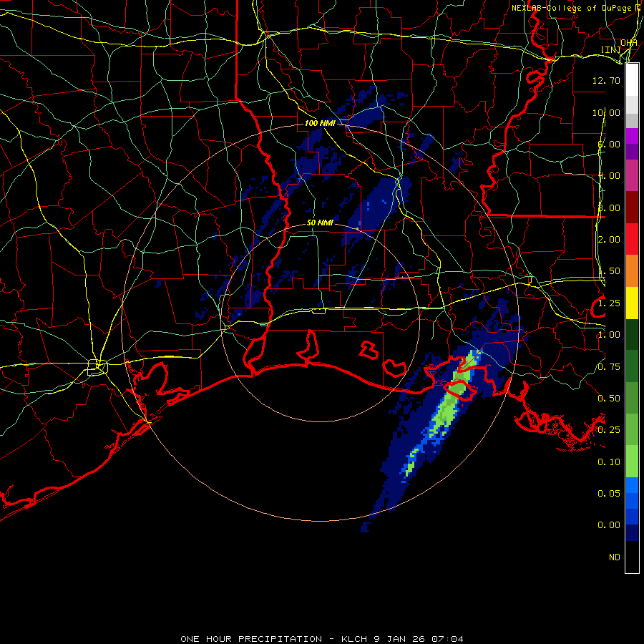
Task: Click the 0.25 legend value
Action: click(609, 430)
